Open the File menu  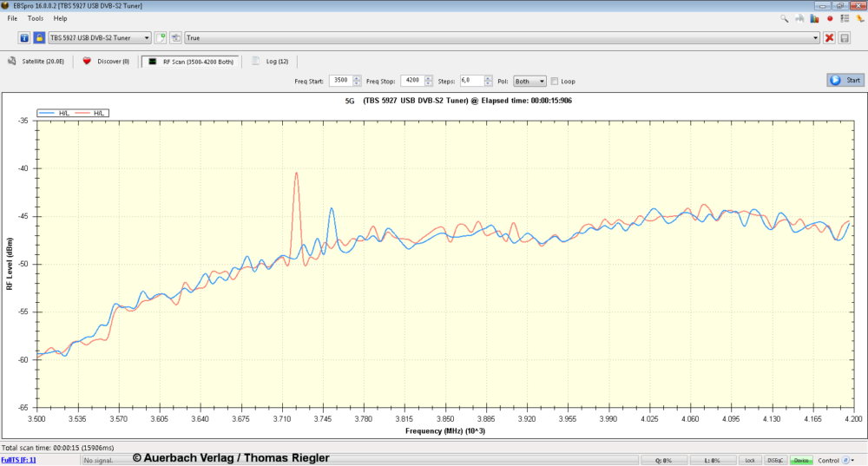(12, 18)
